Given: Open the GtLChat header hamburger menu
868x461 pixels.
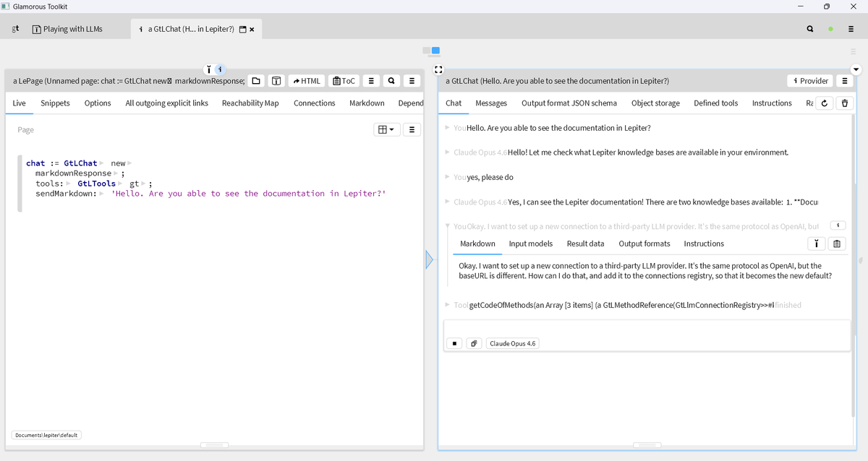Looking at the screenshot, I should tap(845, 81).
